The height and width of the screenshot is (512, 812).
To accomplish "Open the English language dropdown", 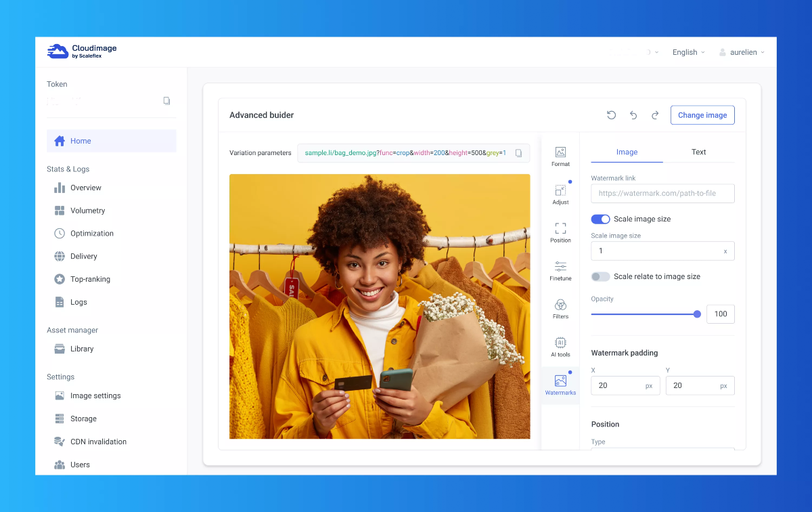I will (x=688, y=52).
